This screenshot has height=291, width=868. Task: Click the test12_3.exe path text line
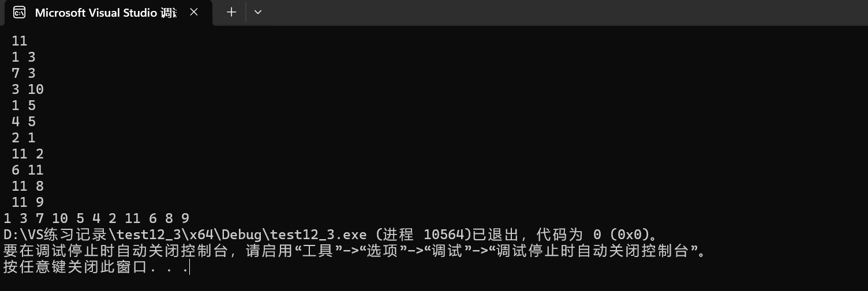point(330,235)
